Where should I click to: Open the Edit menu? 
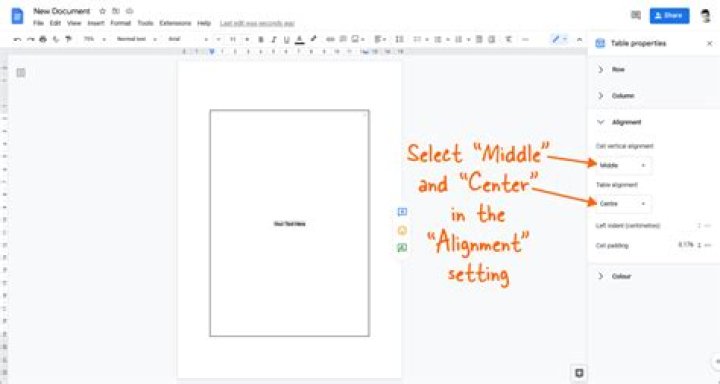pos(55,23)
